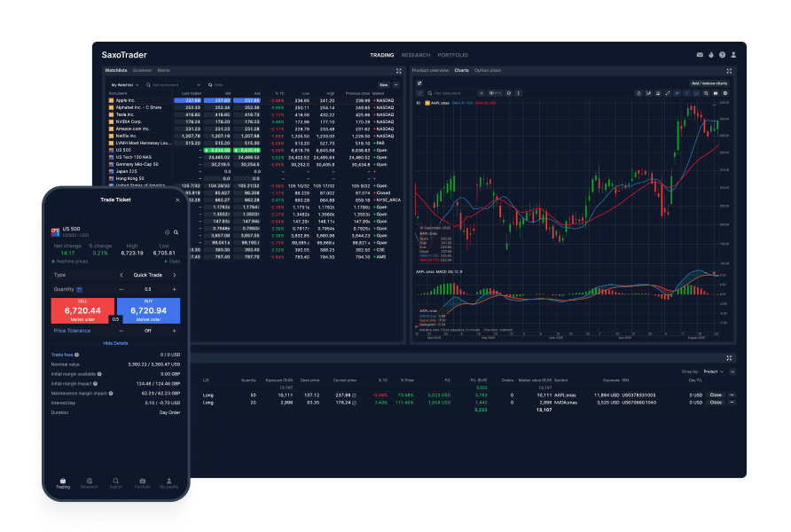The height and width of the screenshot is (532, 791).
Task: Click the chart camera snapshot icon
Action: click(715, 92)
